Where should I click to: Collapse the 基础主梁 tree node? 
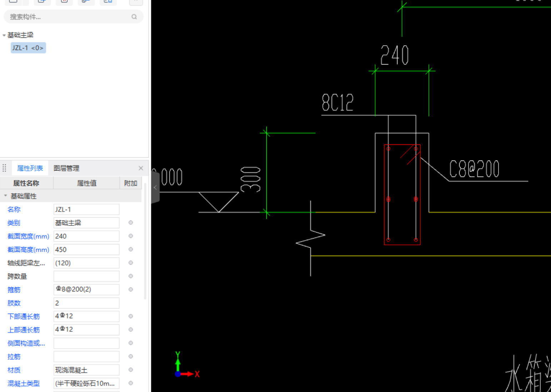[x=4, y=35]
